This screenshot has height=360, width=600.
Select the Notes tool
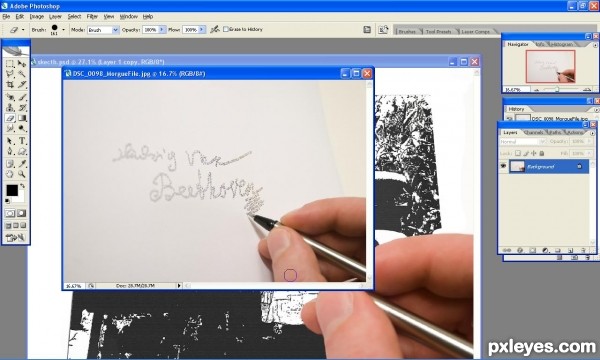click(10, 164)
